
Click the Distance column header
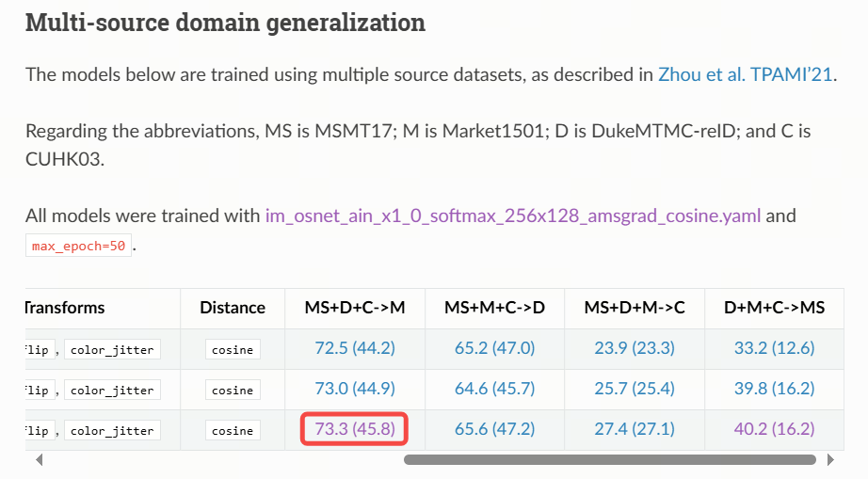[x=233, y=308]
